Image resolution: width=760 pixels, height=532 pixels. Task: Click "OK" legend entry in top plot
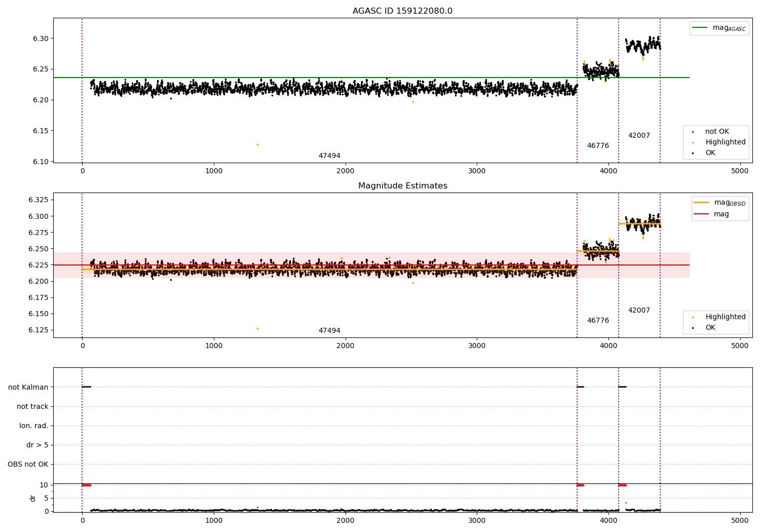point(710,153)
